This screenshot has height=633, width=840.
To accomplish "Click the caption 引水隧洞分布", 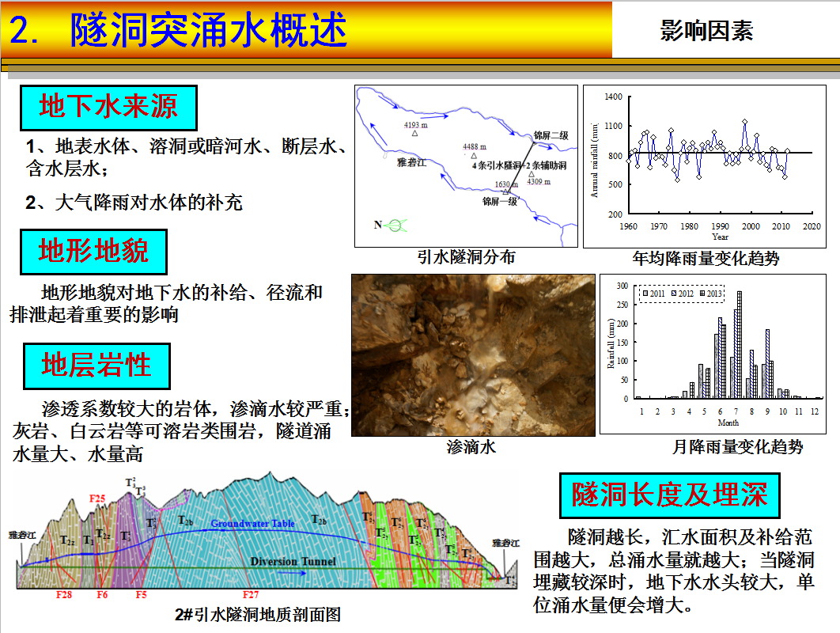I will pos(466,257).
